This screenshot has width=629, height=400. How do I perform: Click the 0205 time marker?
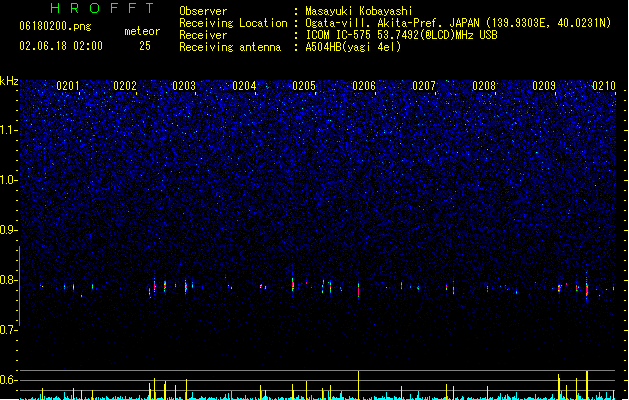click(x=304, y=86)
